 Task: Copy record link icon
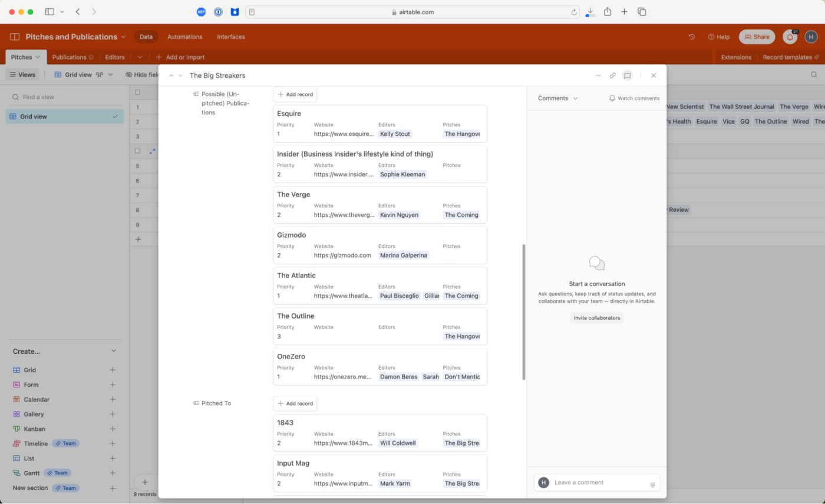[613, 75]
